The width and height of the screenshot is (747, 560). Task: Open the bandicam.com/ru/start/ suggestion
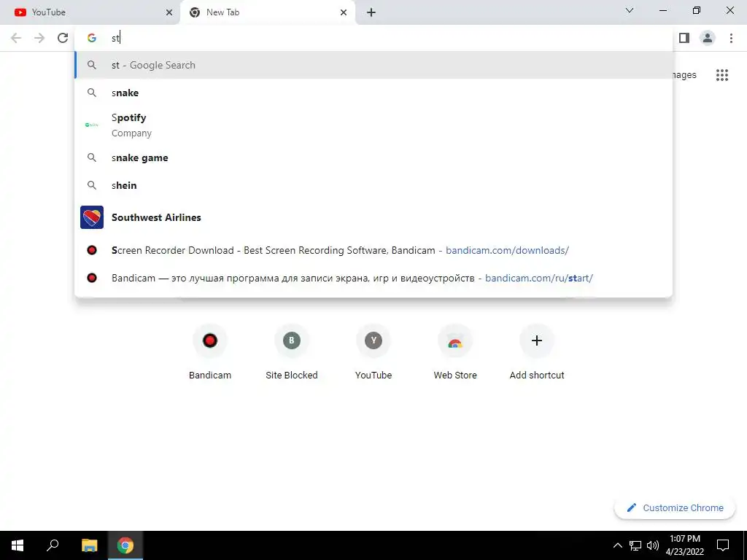pos(373,278)
